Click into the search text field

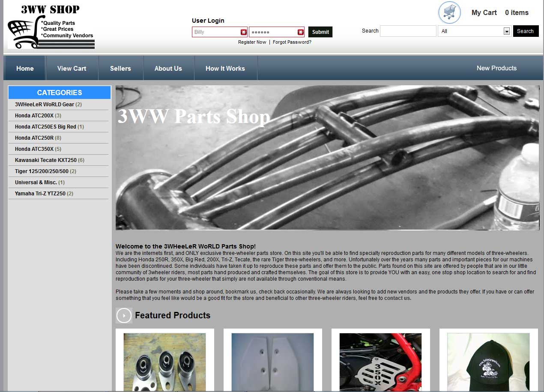click(408, 31)
